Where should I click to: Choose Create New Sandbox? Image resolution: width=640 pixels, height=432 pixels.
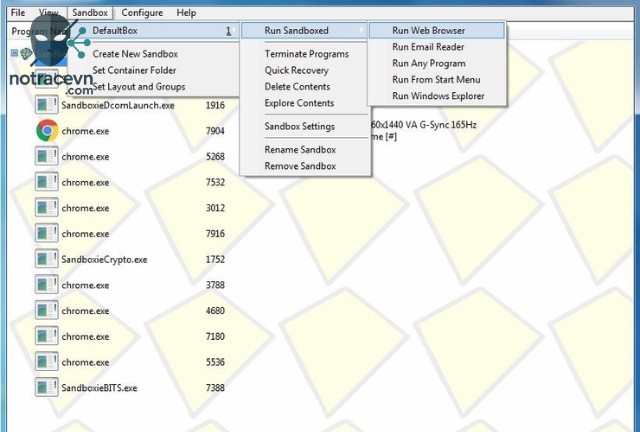click(x=135, y=54)
